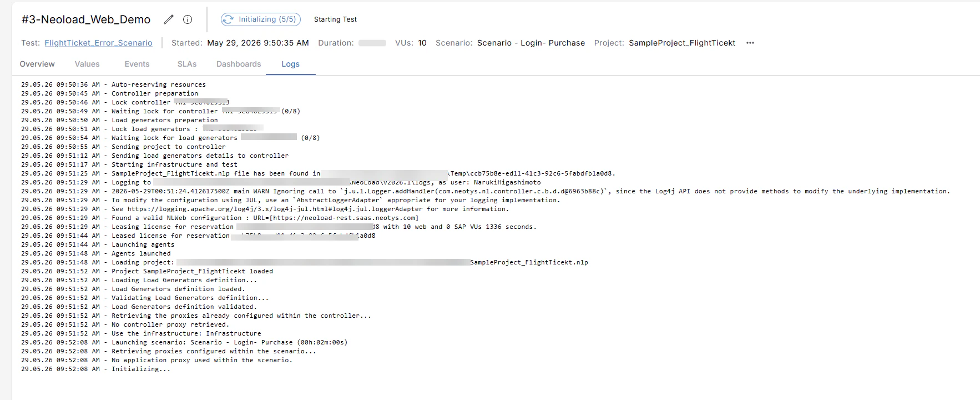Click Validating Load Generators definition... line

145,298
